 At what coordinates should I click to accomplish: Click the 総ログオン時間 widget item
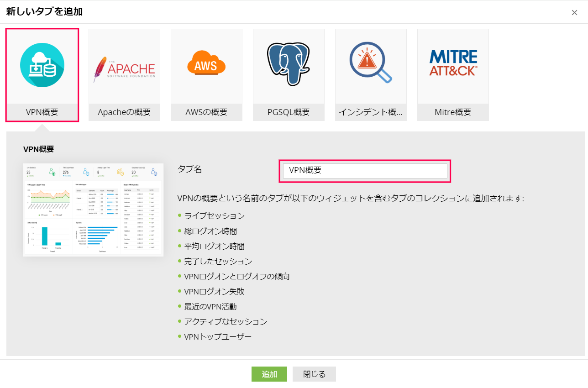tap(210, 231)
